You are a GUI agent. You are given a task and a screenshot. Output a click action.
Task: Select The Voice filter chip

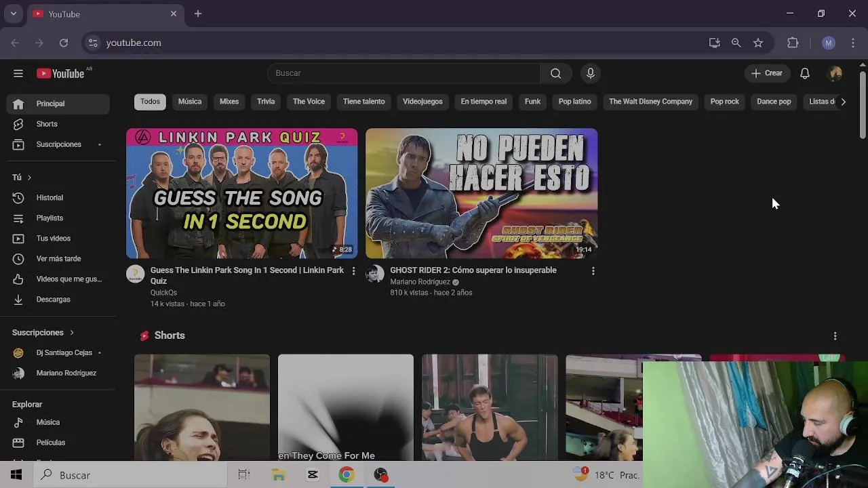pos(309,102)
